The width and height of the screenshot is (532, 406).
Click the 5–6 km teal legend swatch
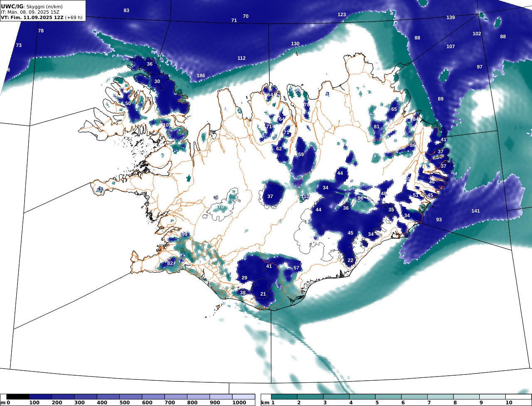(x=389, y=397)
